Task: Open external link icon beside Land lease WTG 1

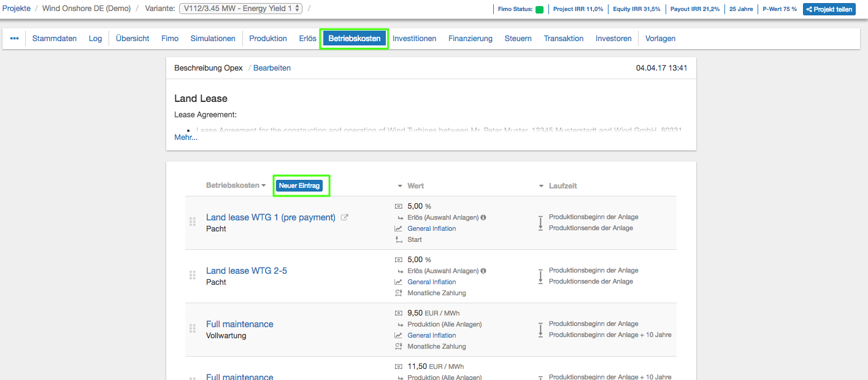Action: [x=344, y=217]
